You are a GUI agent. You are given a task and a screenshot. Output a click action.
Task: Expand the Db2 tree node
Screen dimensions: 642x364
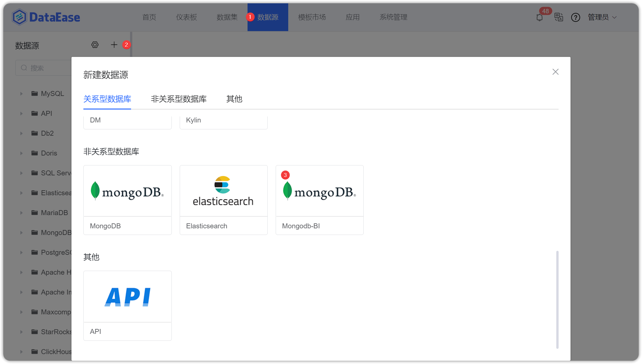click(x=21, y=133)
